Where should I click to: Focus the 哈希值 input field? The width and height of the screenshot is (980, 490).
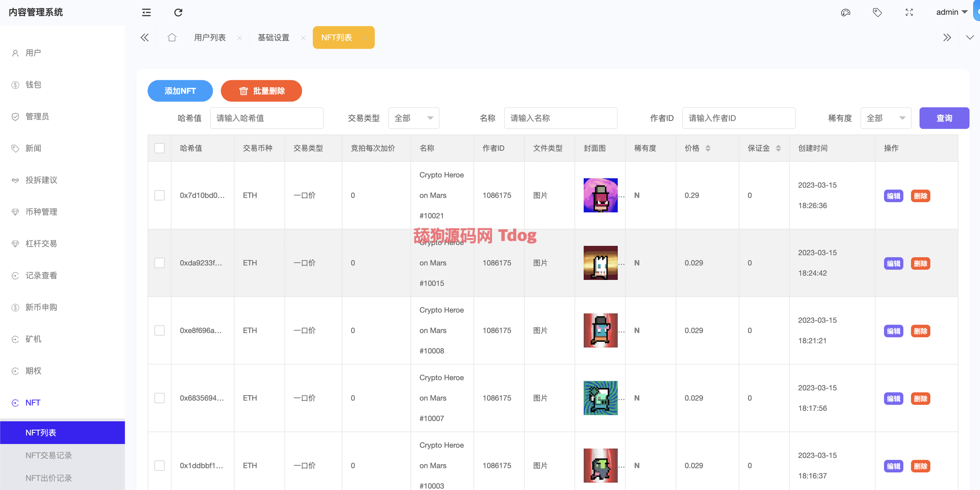[x=266, y=118]
